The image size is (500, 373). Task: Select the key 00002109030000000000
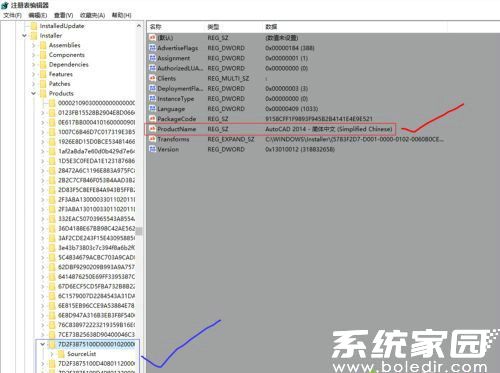(96, 103)
